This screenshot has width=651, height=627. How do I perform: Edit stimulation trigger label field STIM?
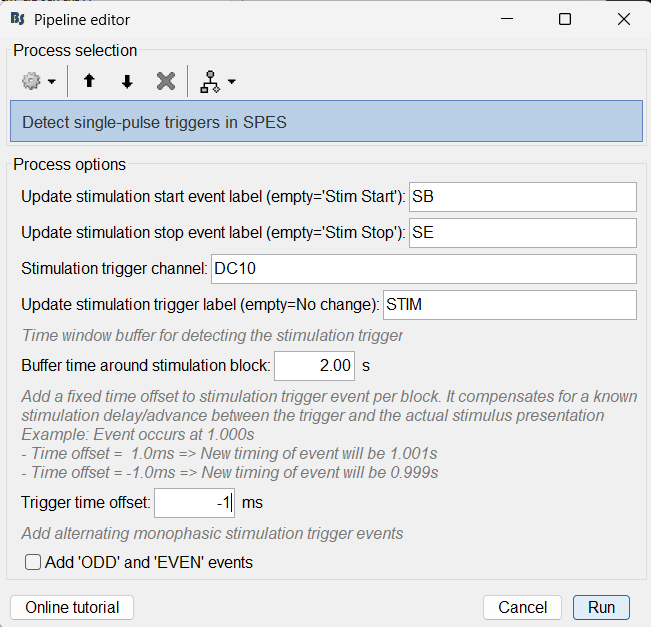509,305
